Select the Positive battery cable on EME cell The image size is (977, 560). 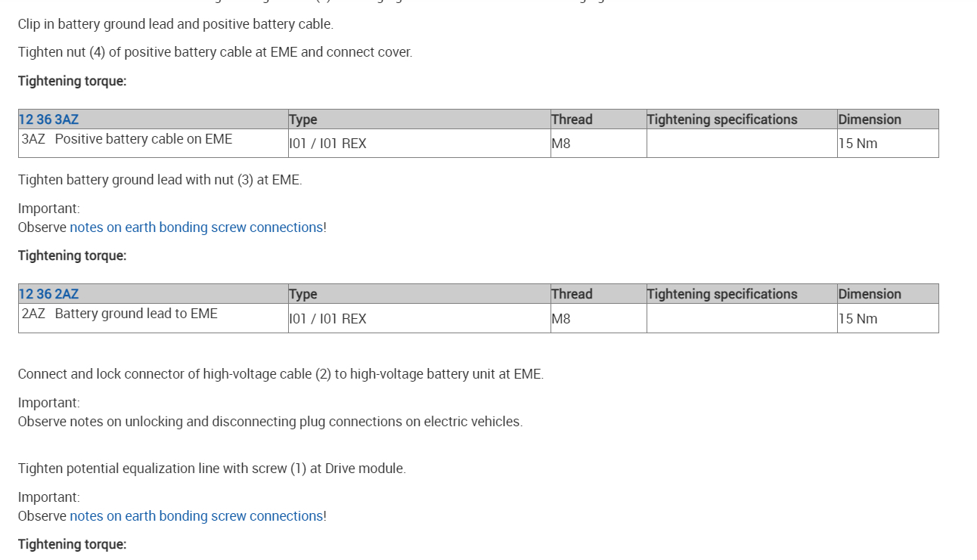(x=143, y=139)
